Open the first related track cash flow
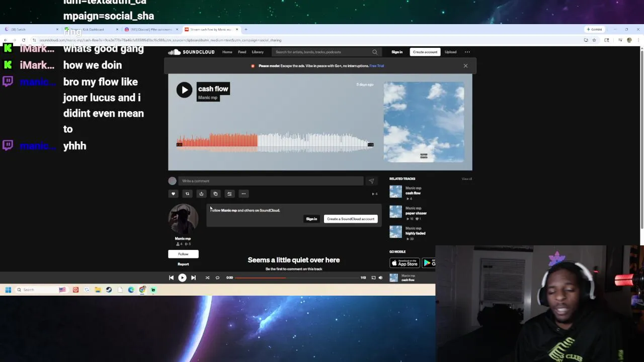 pos(413,193)
